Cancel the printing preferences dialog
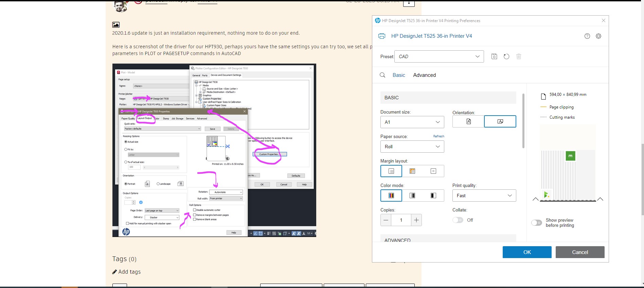The image size is (644, 288). click(580, 252)
